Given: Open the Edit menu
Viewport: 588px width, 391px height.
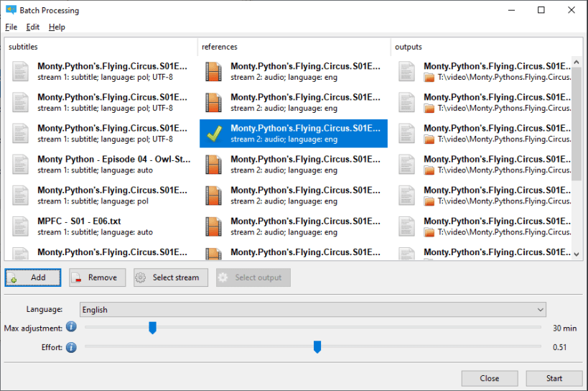Looking at the screenshot, I should [32, 27].
